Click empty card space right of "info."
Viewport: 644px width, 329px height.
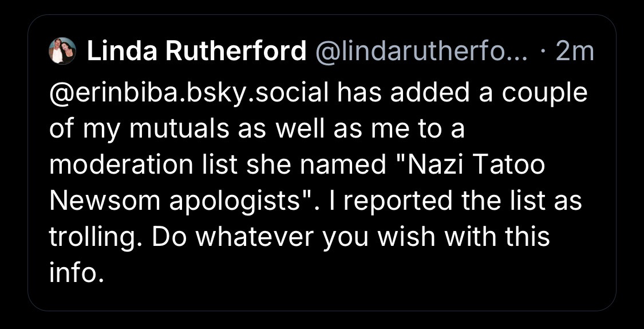click(x=343, y=273)
